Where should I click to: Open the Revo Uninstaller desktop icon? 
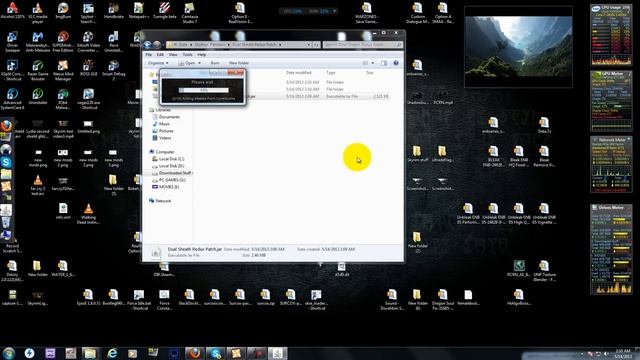click(x=113, y=41)
